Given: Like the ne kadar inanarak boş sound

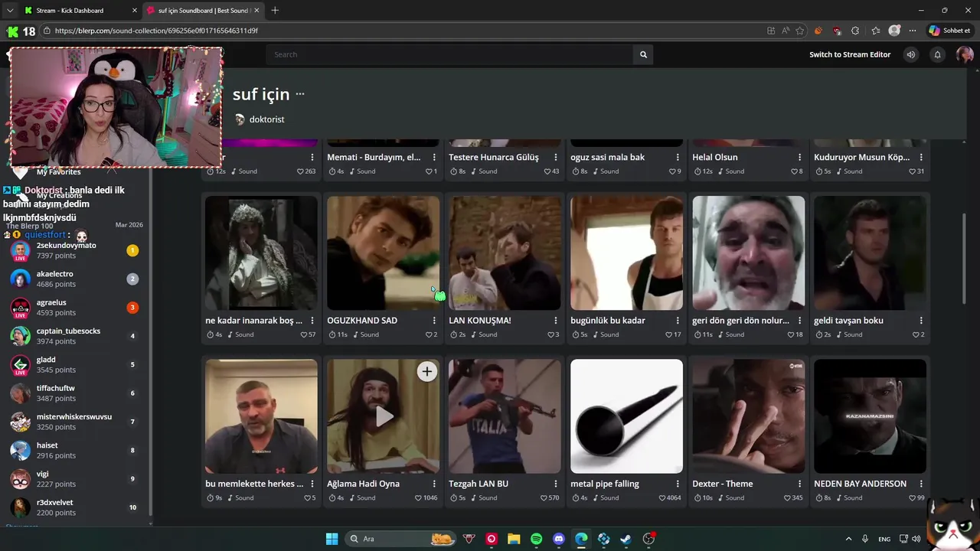Looking at the screenshot, I should pyautogui.click(x=302, y=334).
